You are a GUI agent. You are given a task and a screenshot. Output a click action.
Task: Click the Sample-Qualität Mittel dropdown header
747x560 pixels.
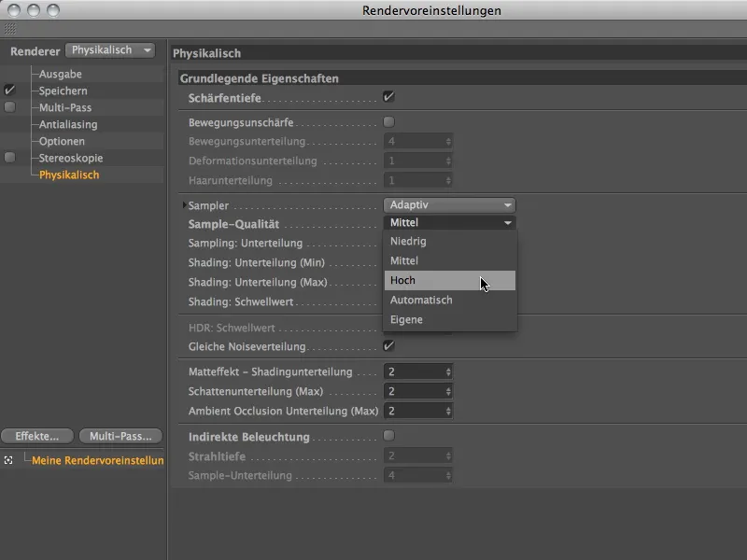point(449,223)
